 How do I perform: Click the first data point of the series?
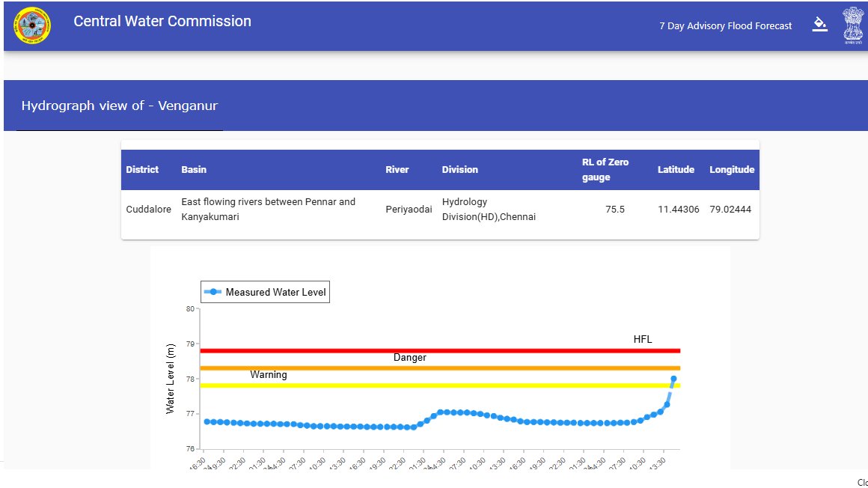click(x=207, y=421)
